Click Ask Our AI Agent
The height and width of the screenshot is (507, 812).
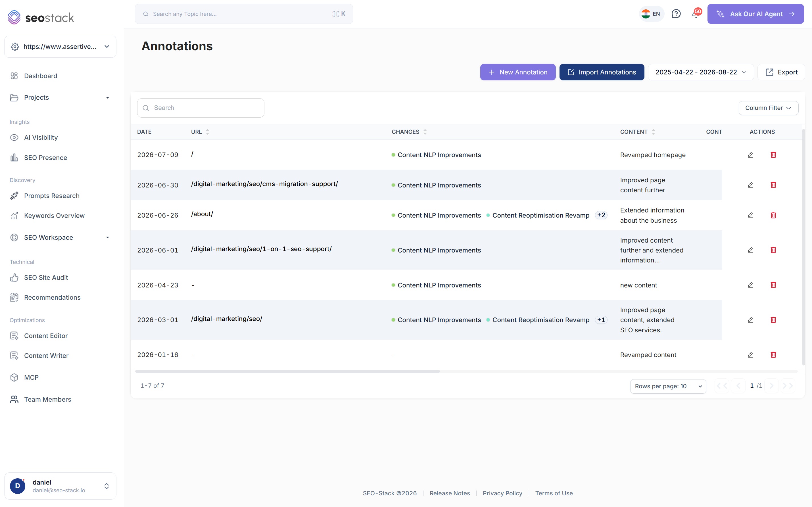pyautogui.click(x=755, y=14)
